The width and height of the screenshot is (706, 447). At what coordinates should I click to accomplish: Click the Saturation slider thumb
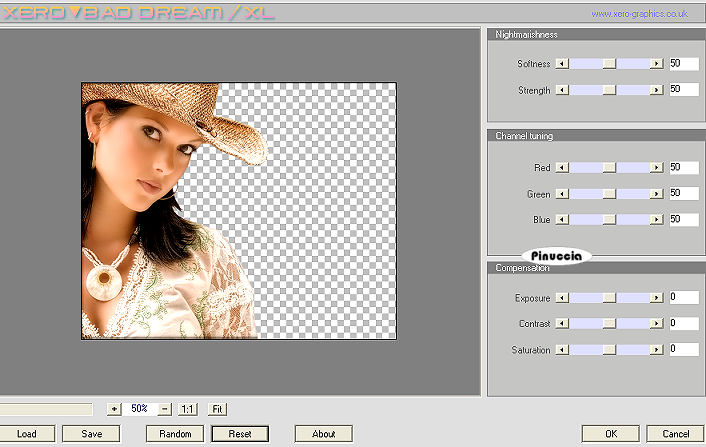pyautogui.click(x=608, y=349)
